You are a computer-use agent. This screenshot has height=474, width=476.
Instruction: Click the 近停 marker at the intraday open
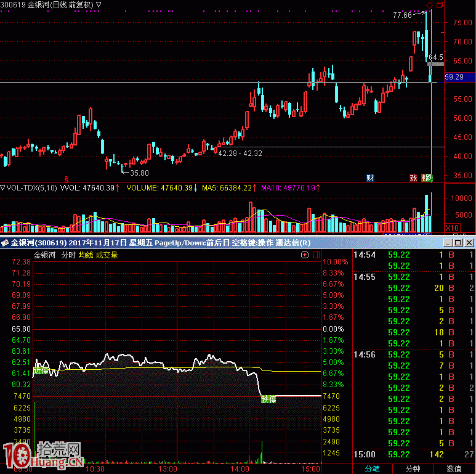[x=41, y=370]
